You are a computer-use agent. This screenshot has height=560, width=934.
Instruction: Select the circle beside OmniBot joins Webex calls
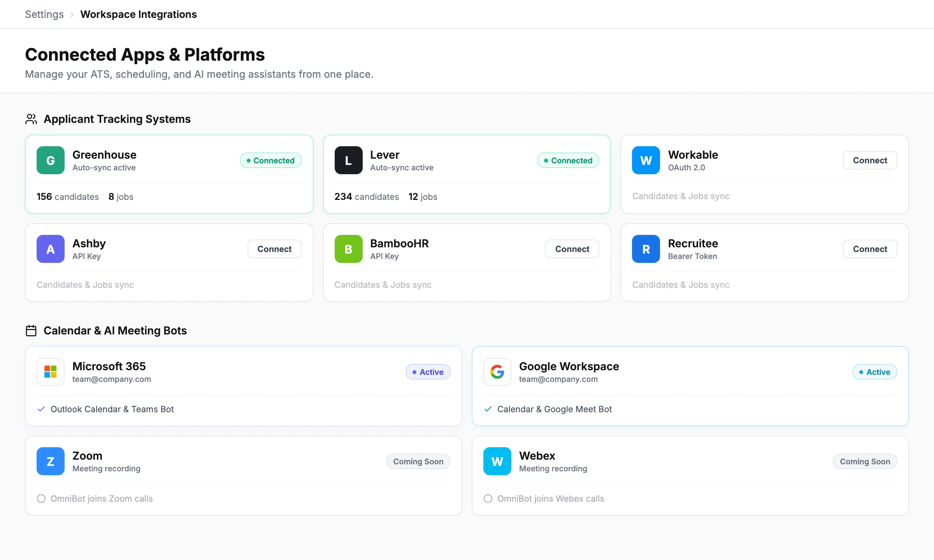(488, 499)
